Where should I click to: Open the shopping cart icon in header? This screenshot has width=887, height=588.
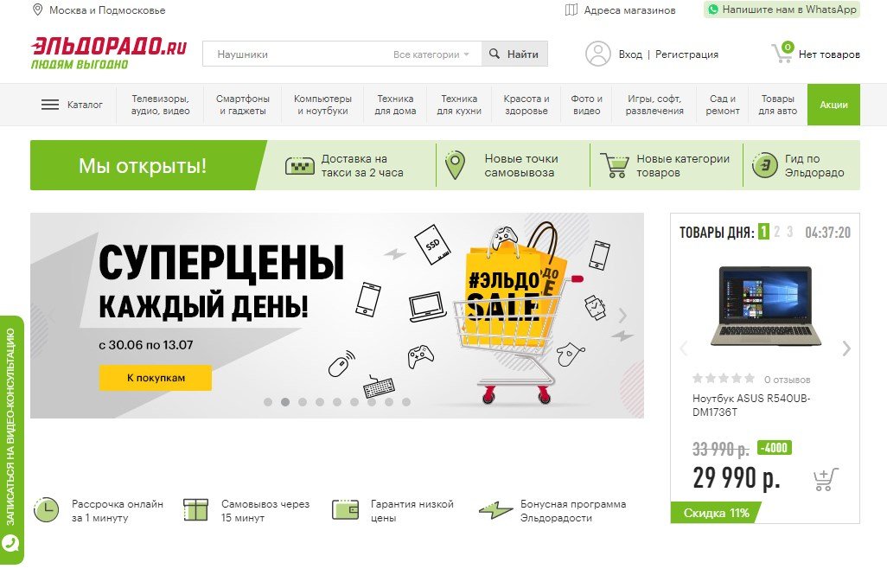point(782,53)
